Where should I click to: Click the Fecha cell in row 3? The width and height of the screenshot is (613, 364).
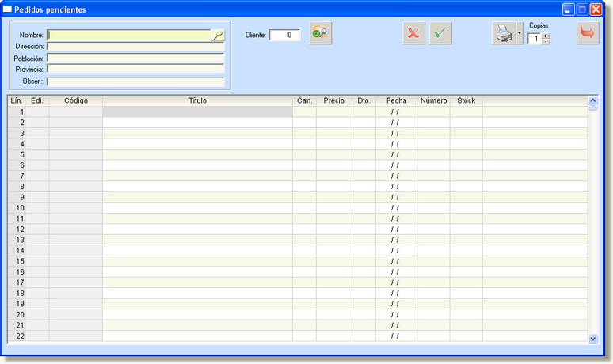[x=397, y=133]
